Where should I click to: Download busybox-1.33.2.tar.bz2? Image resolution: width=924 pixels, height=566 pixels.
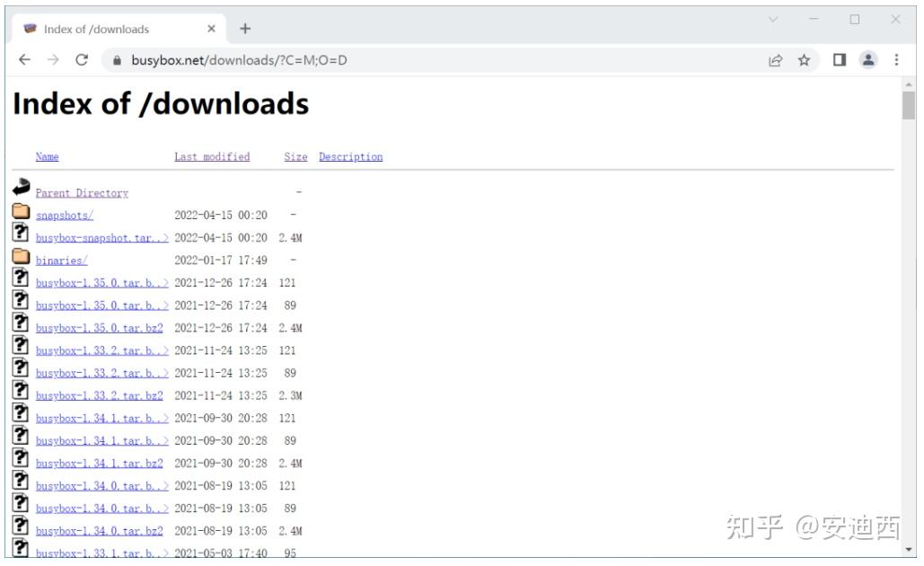click(x=99, y=395)
